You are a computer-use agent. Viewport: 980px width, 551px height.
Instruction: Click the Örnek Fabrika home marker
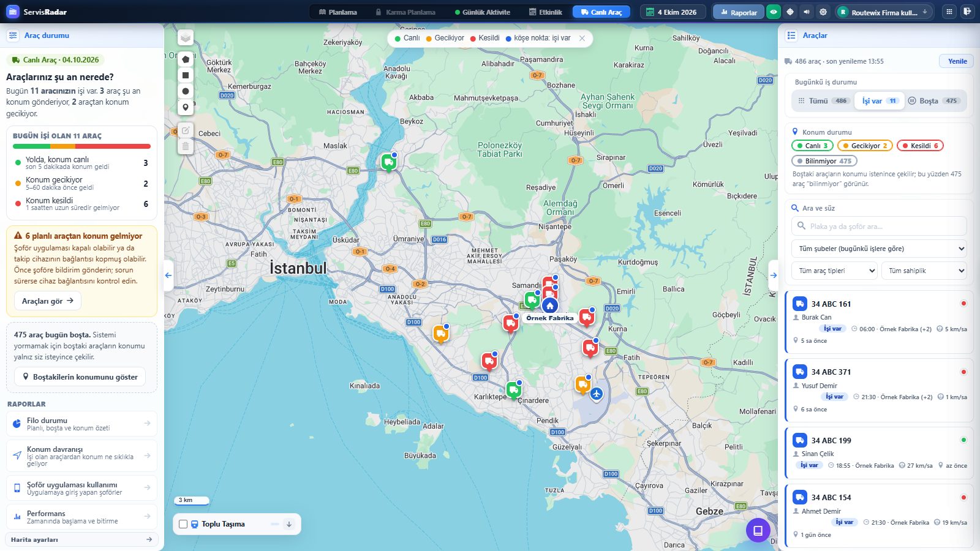(550, 305)
